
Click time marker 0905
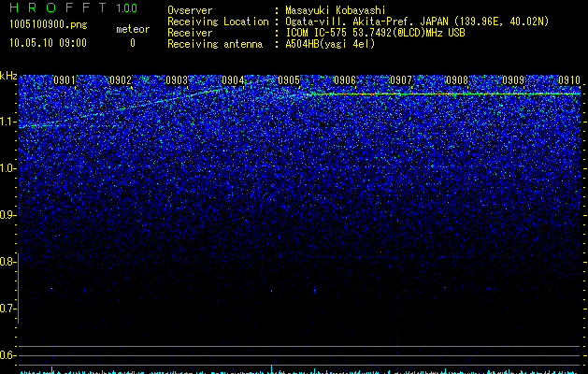click(289, 80)
